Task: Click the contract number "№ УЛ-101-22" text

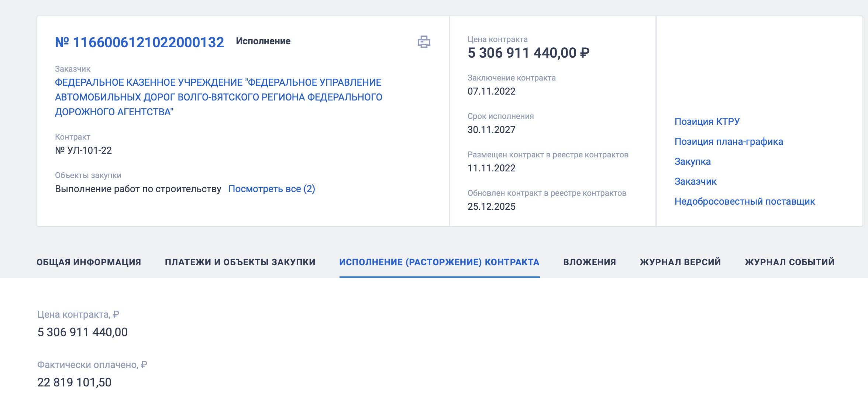Action: pyautogui.click(x=83, y=150)
